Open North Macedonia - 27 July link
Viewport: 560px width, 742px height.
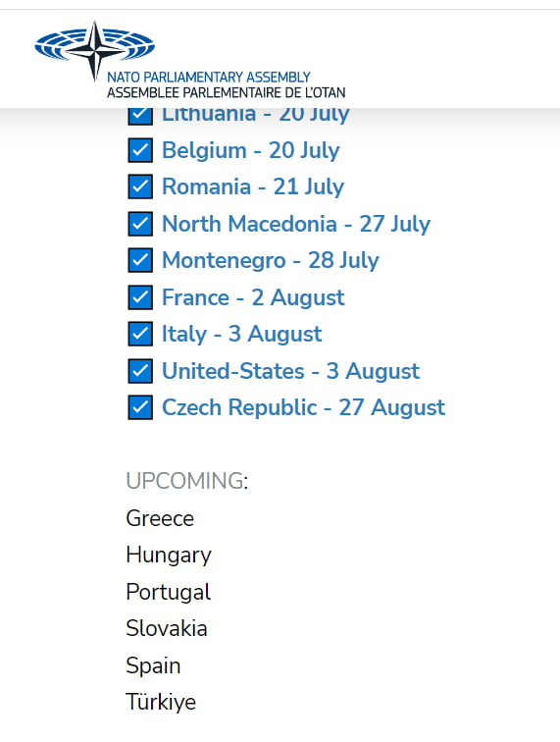(296, 224)
